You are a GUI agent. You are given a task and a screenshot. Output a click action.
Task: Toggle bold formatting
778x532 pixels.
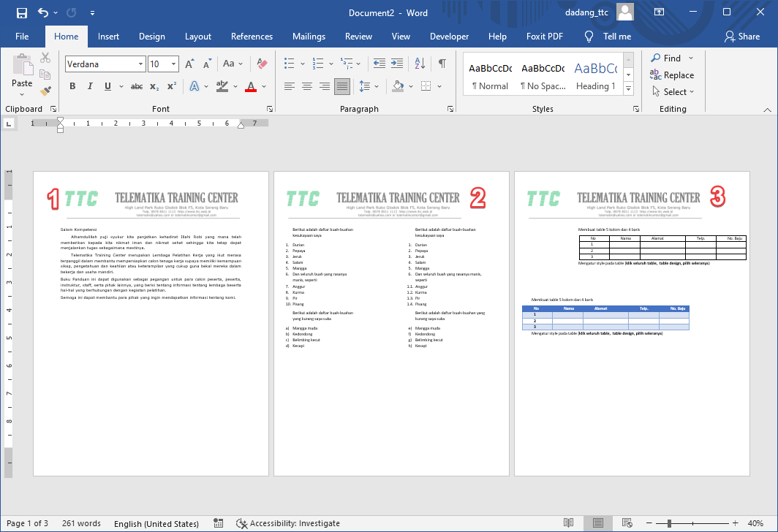click(x=72, y=86)
